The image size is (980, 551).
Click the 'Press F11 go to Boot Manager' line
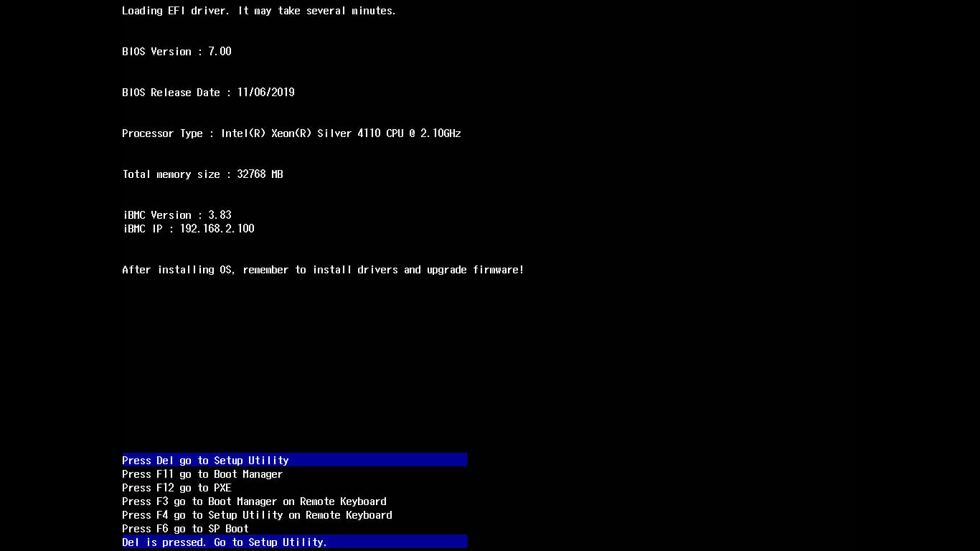(202, 474)
